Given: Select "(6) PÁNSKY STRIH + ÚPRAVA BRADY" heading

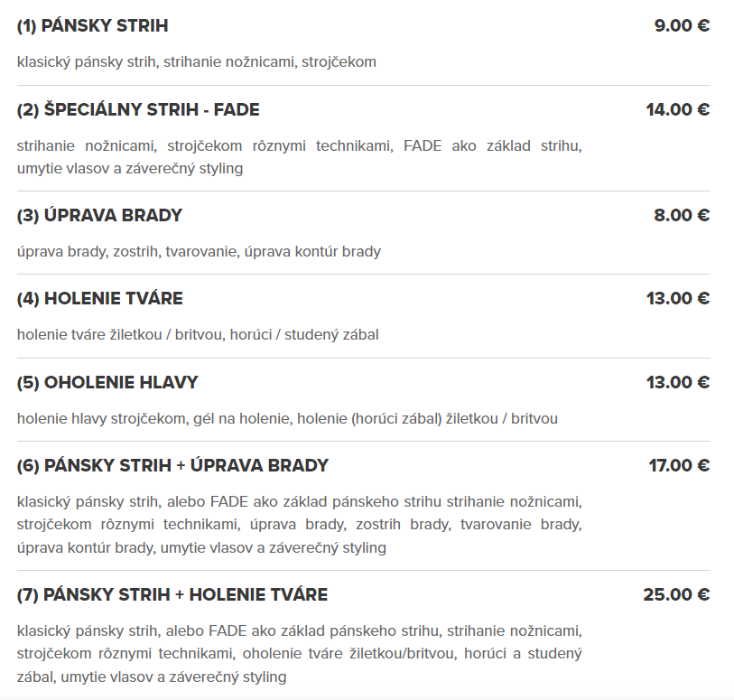Looking at the screenshot, I should pos(172,466).
